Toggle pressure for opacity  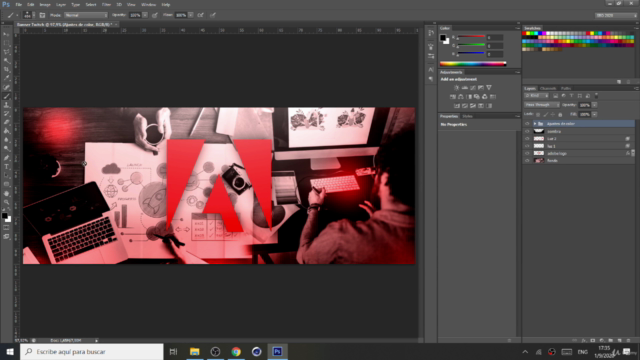(155, 15)
